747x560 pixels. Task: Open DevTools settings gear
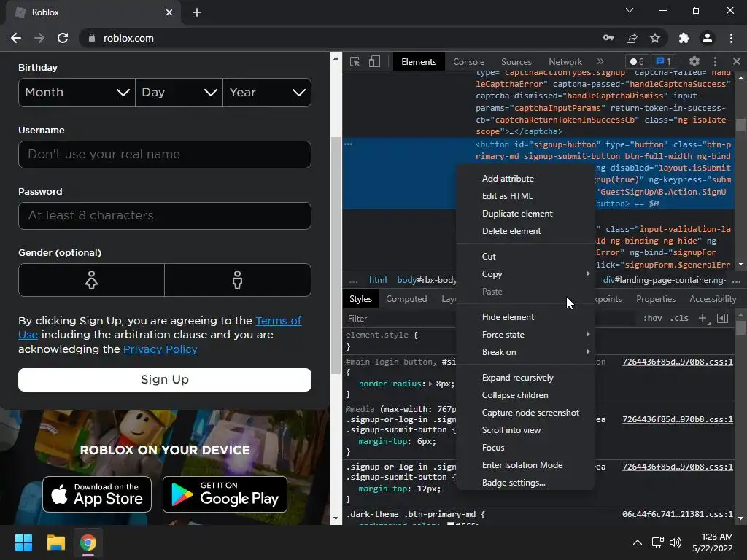pyautogui.click(x=694, y=61)
